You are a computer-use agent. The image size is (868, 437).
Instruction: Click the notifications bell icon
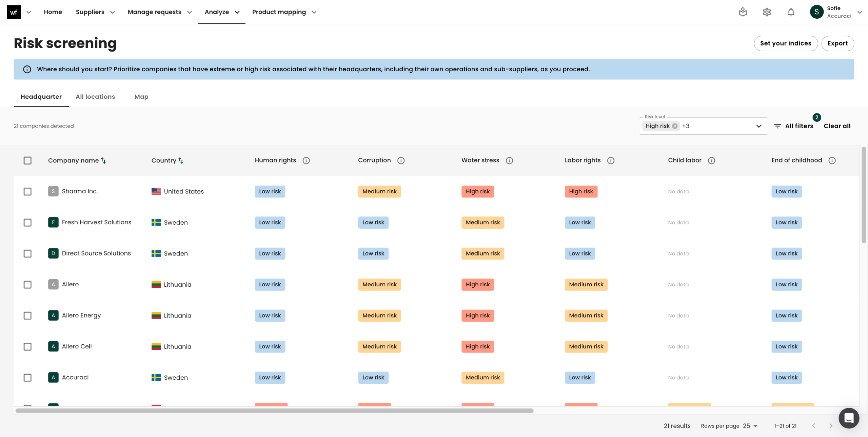click(791, 12)
